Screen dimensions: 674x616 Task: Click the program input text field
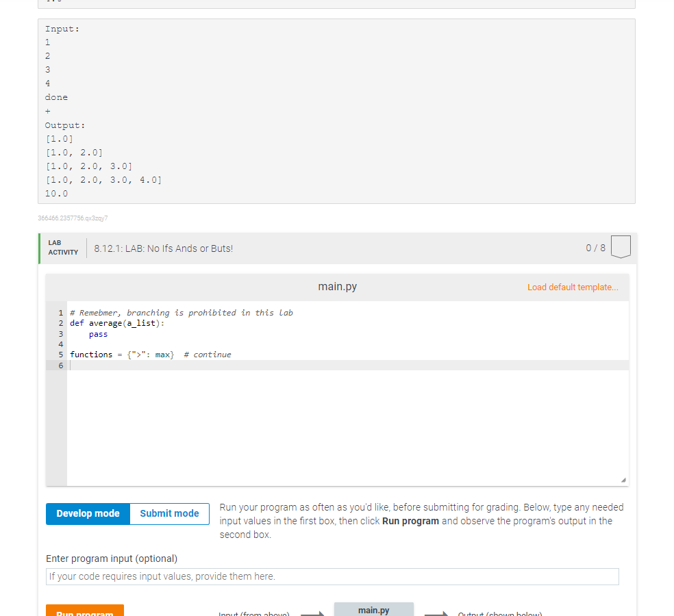[x=332, y=576]
